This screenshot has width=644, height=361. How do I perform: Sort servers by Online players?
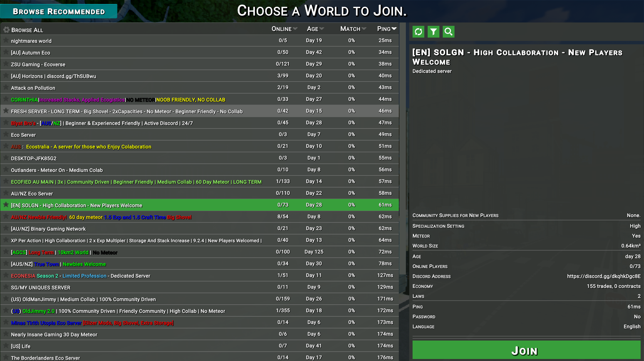coord(283,29)
